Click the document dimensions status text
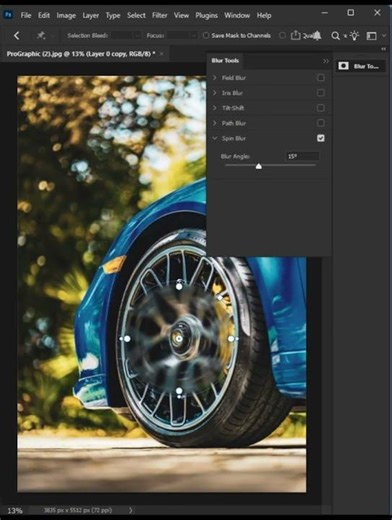The width and height of the screenshot is (392, 520). pyautogui.click(x=78, y=510)
